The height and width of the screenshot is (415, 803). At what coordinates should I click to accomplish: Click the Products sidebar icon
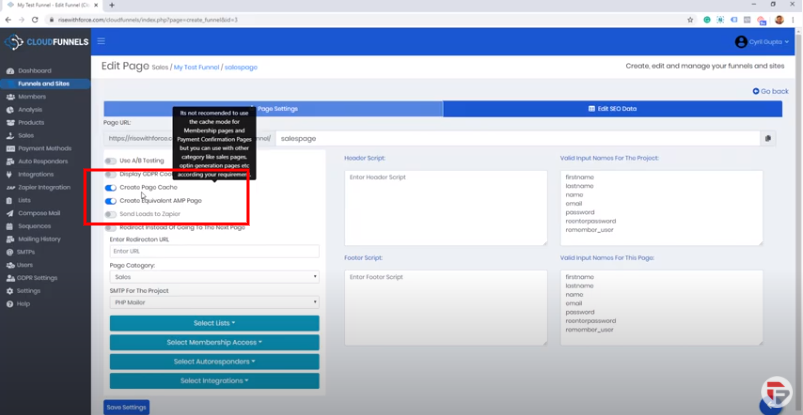tap(9, 122)
